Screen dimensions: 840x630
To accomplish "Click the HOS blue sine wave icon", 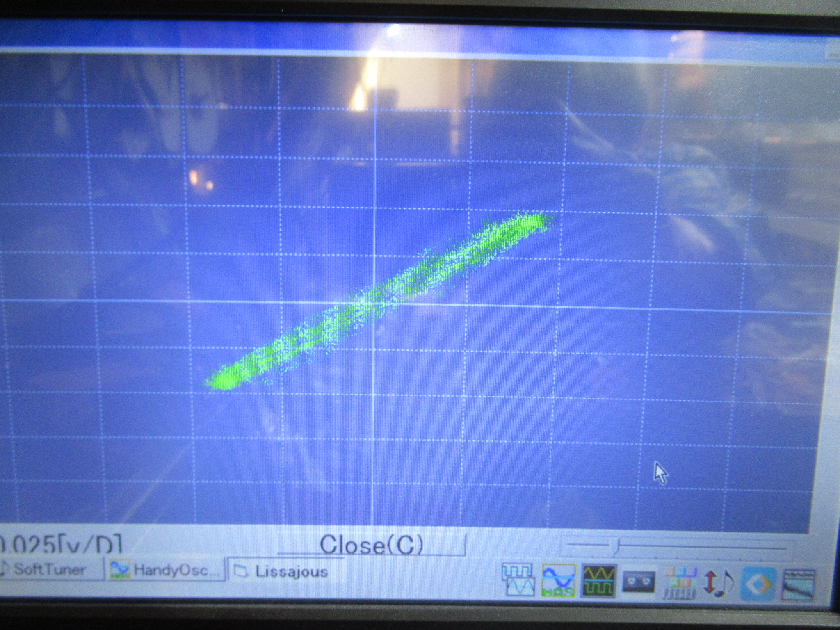I will coord(559,580).
